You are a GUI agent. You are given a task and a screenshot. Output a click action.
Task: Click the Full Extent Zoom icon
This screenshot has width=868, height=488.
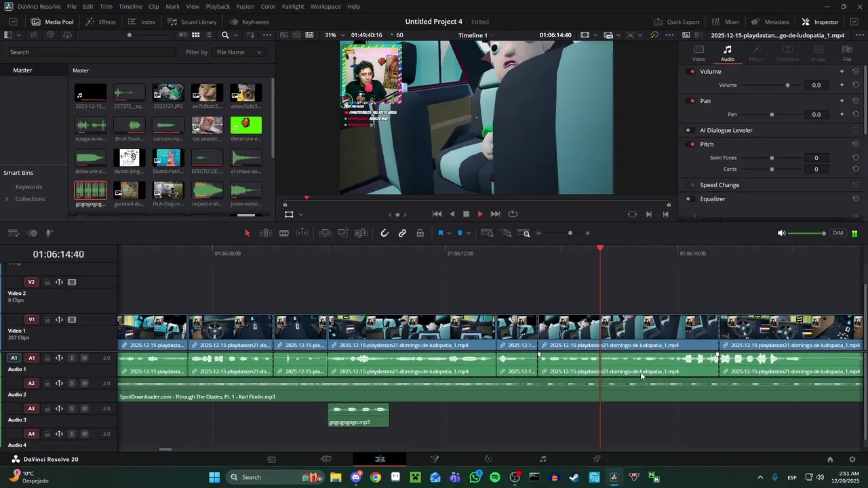tap(487, 233)
